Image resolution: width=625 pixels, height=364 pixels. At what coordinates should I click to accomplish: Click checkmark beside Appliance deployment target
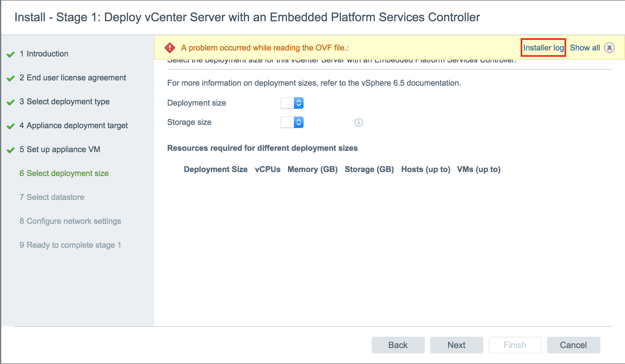tap(11, 126)
